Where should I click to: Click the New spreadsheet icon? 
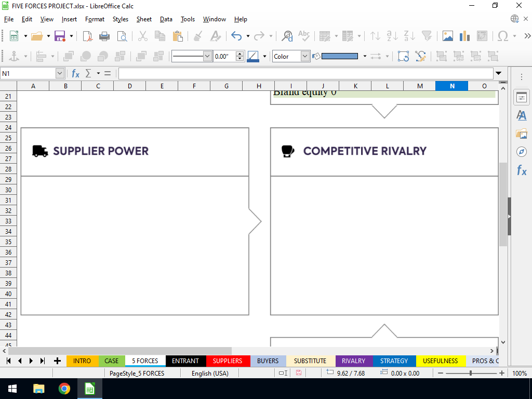[x=14, y=36]
